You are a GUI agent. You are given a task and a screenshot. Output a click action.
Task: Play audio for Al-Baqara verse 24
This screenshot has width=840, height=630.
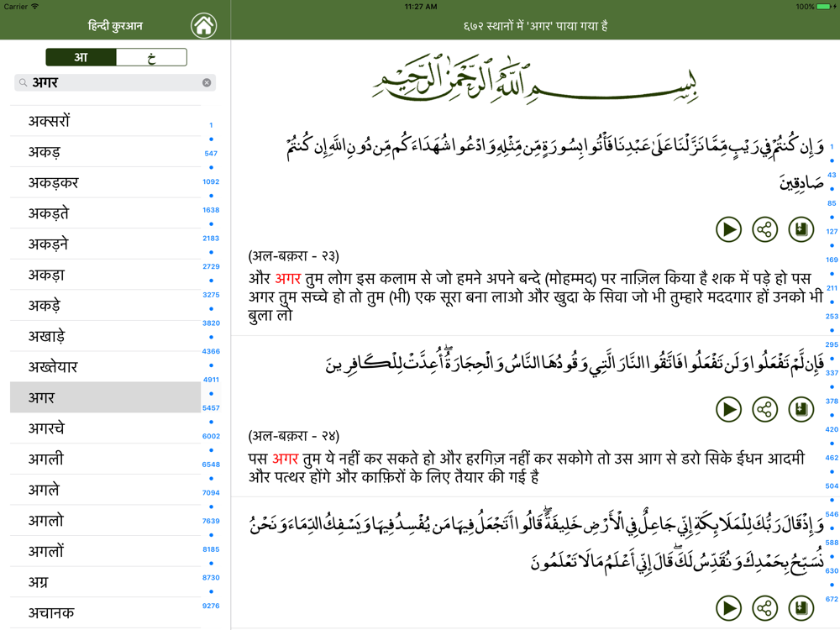(728, 409)
